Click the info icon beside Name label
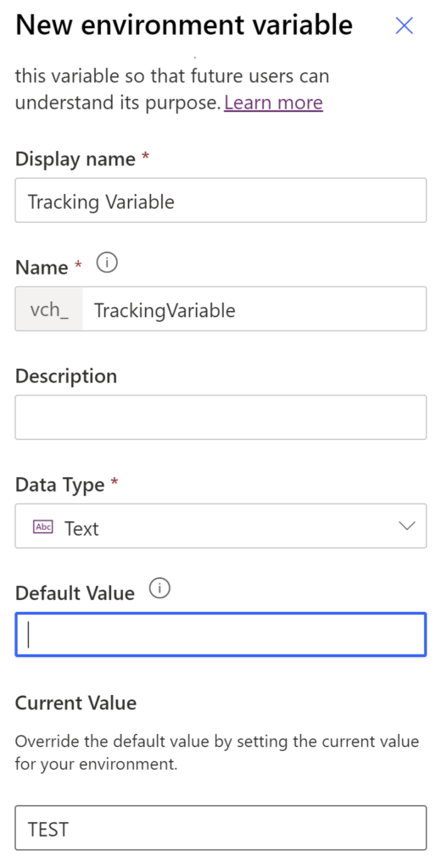Viewport: 436px width, 868px height. 107,264
